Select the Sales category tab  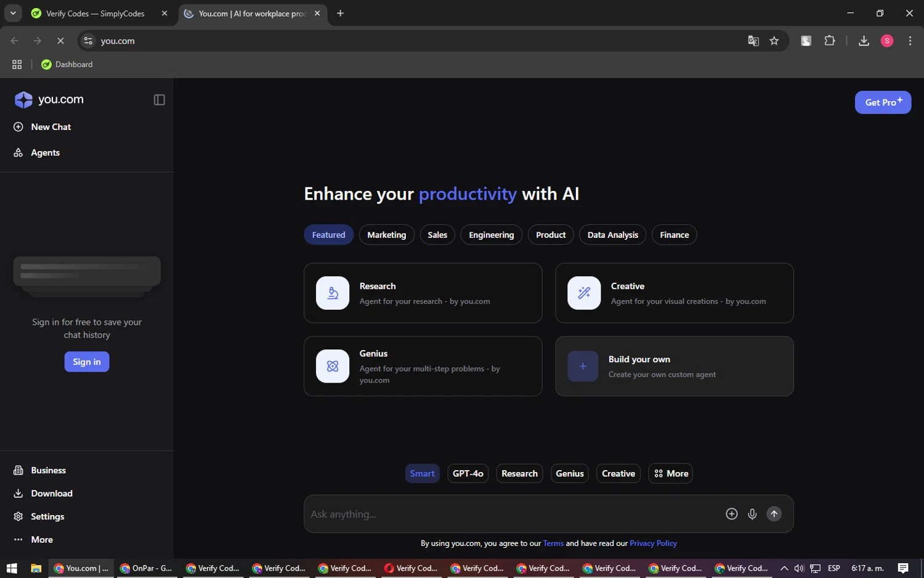pyautogui.click(x=437, y=235)
